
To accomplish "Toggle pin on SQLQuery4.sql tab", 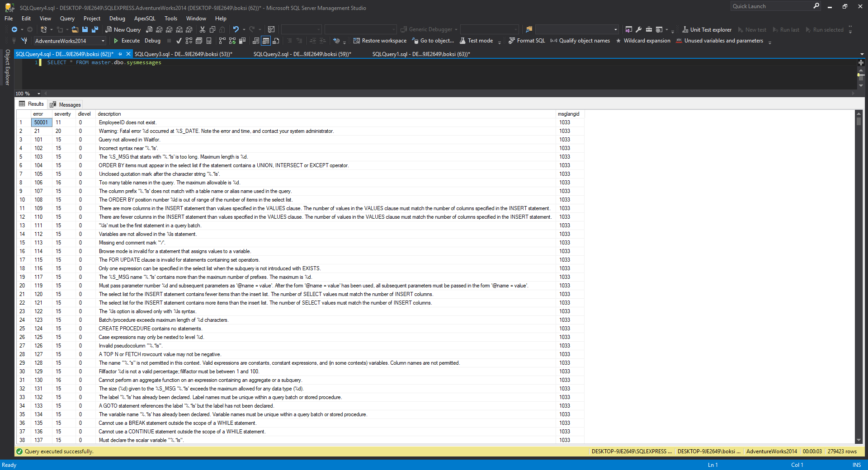I will click(x=120, y=54).
